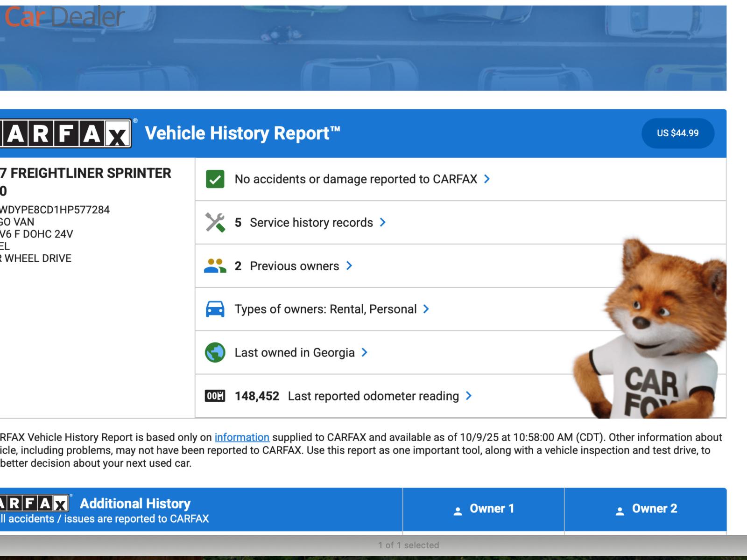Expand the Last owned in Georgia chevron

pyautogui.click(x=365, y=353)
